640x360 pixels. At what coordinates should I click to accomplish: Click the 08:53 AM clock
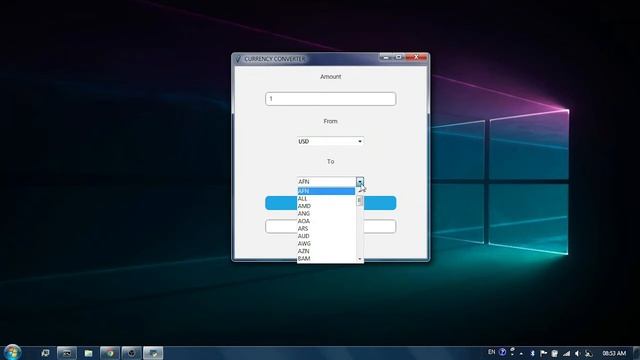pyautogui.click(x=614, y=353)
